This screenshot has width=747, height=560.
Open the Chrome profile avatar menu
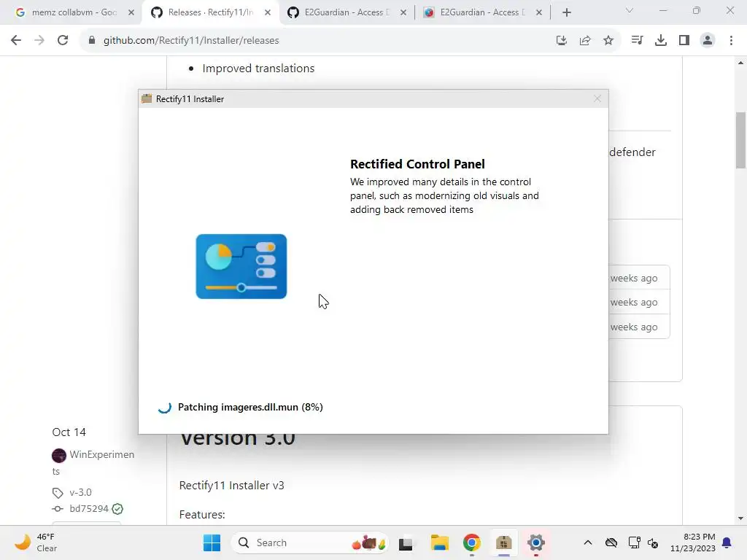coord(708,41)
